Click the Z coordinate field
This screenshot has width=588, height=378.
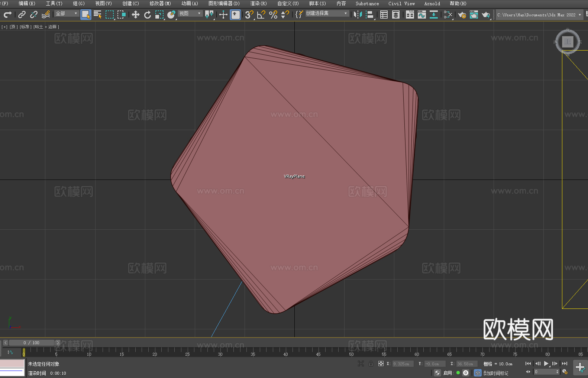point(466,364)
